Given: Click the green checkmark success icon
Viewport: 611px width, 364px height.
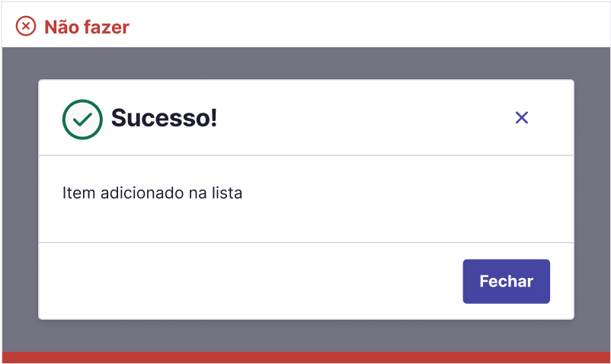Looking at the screenshot, I should click(x=82, y=120).
